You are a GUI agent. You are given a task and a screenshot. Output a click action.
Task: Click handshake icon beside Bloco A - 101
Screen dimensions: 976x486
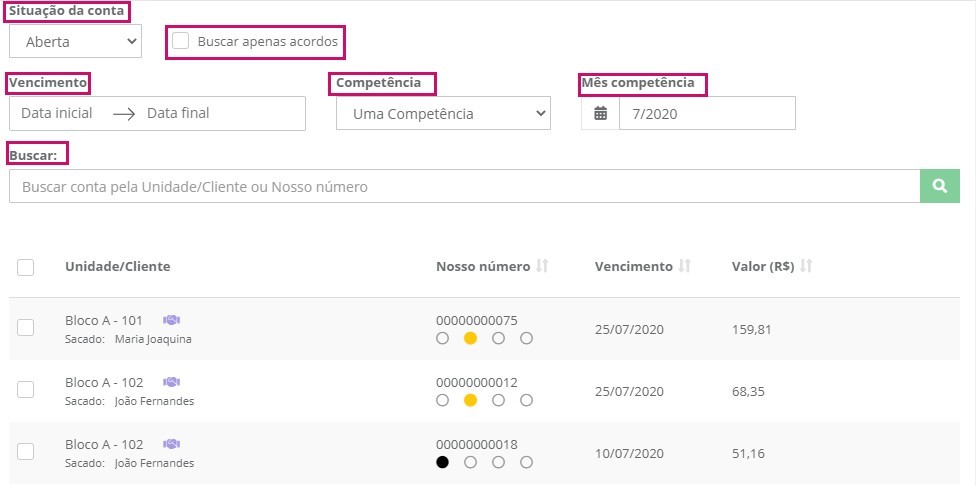pos(171,320)
